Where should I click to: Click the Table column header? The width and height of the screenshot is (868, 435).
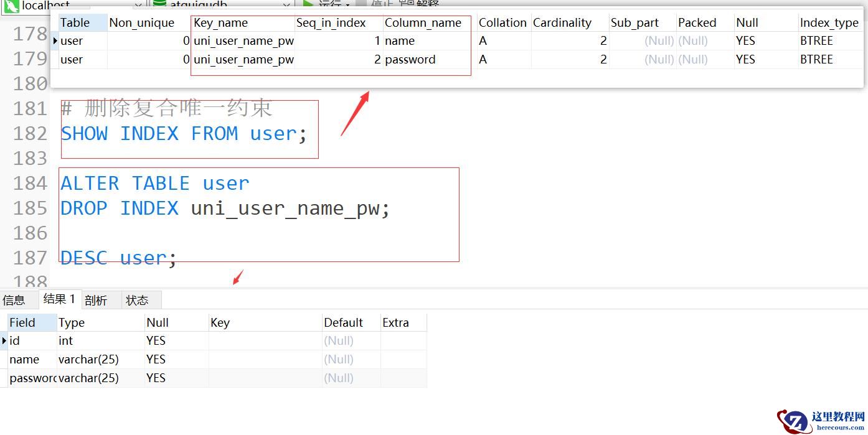tap(83, 22)
